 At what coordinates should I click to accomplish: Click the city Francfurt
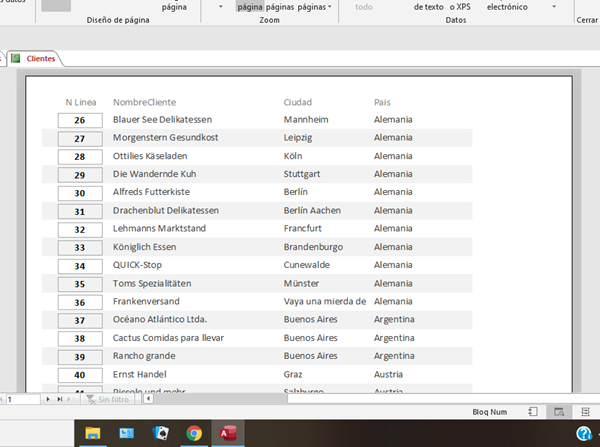point(302,228)
